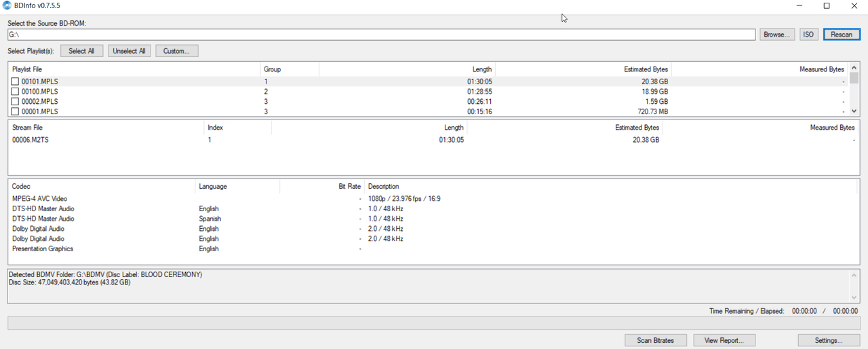The width and height of the screenshot is (868, 349).
Task: Click the 01:28:55 length value
Action: point(479,92)
